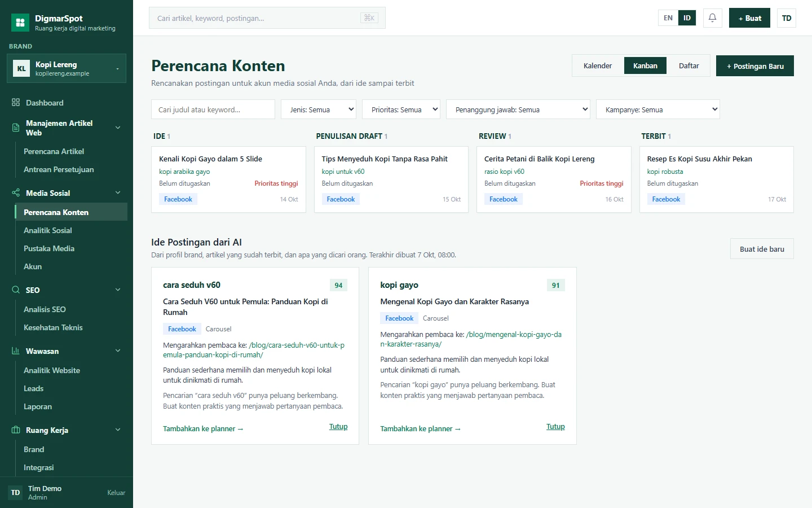The image size is (812, 508).
Task: Click the DigmarSpot logo icon
Action: [20, 23]
